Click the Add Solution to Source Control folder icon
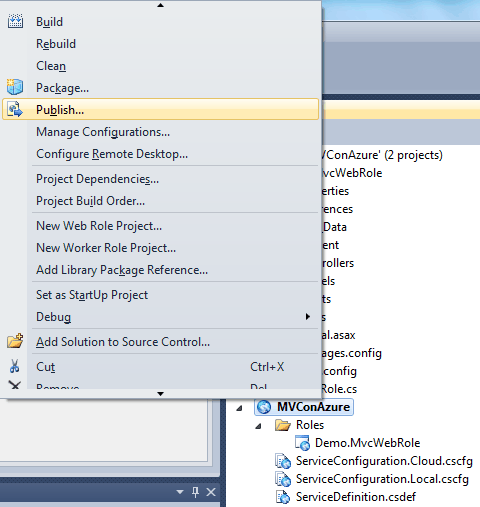This screenshot has width=480, height=507. [15, 341]
